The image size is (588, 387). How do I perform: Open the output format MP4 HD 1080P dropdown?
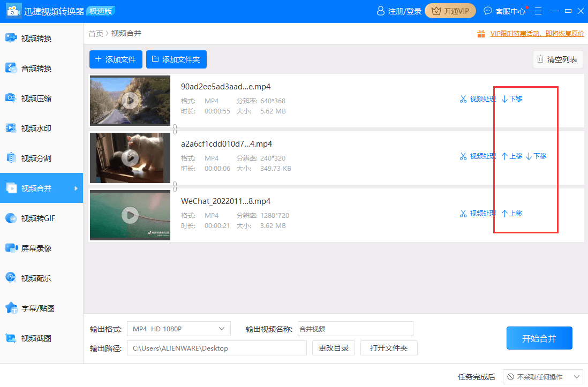point(178,329)
